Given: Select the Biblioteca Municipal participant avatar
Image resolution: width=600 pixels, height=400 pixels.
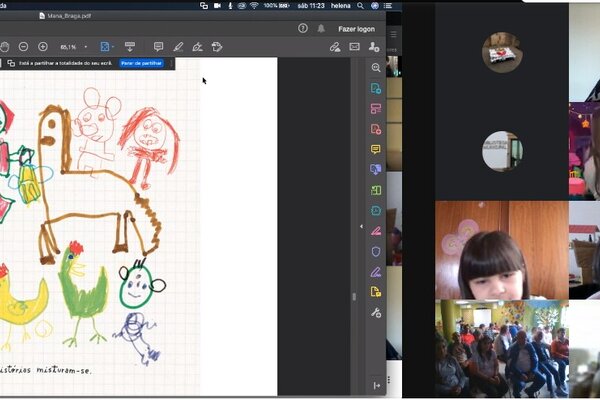Looking at the screenshot, I should pos(502,151).
